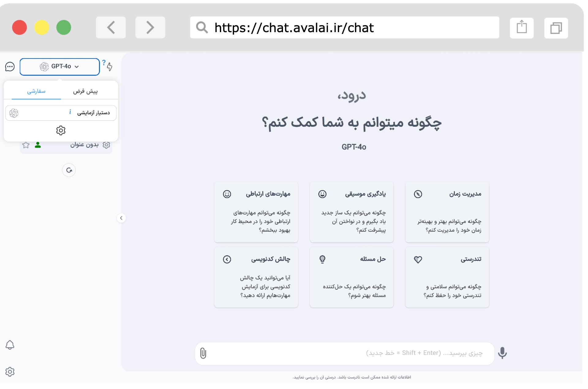
Task: Switch to the سفارشی tab
Action: pyautogui.click(x=36, y=91)
